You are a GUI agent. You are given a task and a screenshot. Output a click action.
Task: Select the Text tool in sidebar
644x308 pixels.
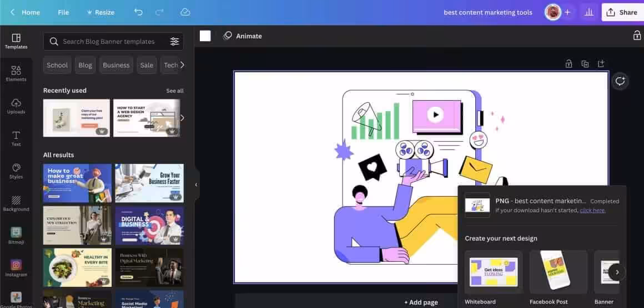16,138
